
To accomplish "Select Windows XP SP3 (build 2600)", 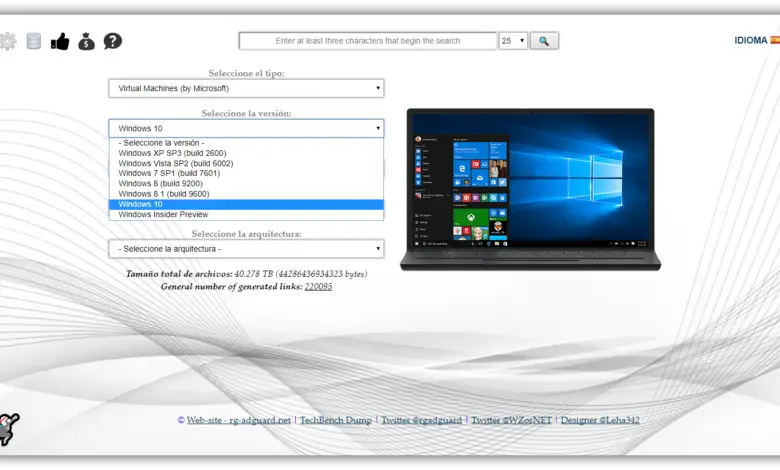I will coord(246,153).
